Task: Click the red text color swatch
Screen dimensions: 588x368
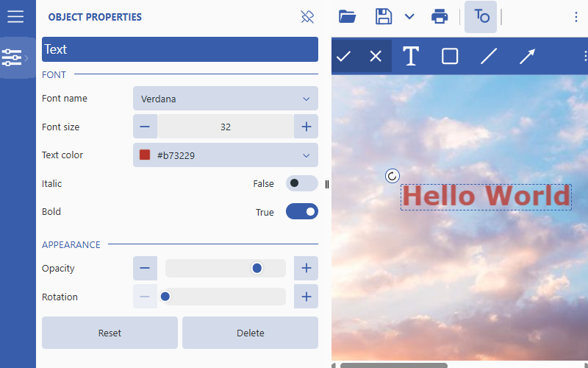Action: click(145, 155)
